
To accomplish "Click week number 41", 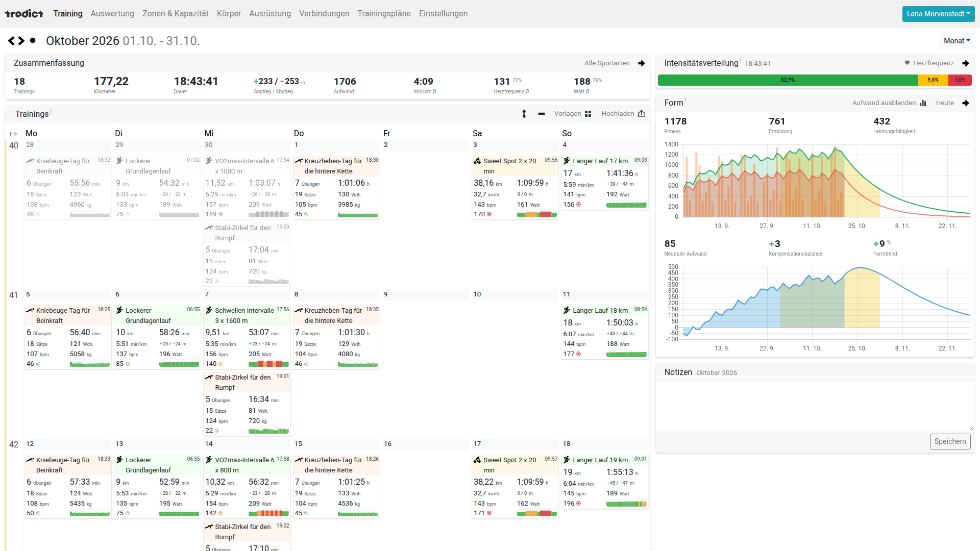I will 14,295.
